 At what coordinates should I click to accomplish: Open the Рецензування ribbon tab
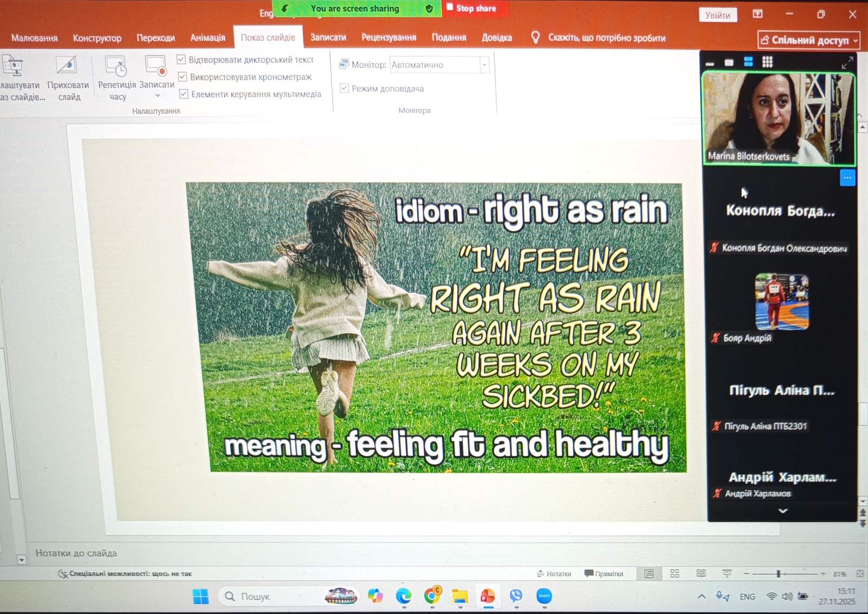click(388, 38)
